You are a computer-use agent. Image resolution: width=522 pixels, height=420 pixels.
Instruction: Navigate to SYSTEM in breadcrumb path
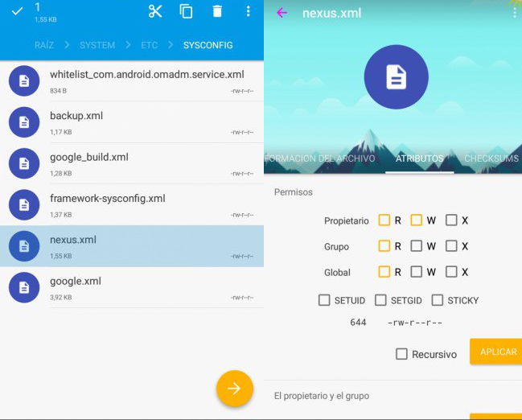(97, 45)
